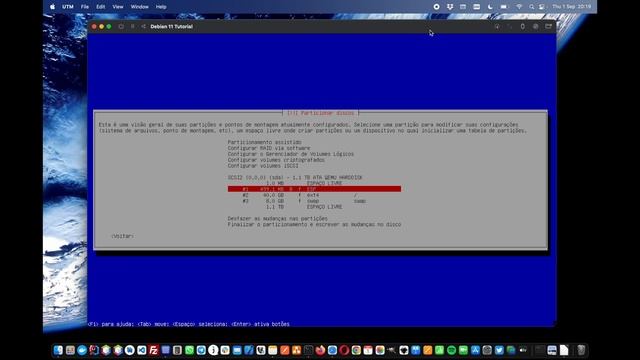Screen dimensions: 640x360
Task: Open Apple TV from the Dock
Action: [x=523, y=350]
